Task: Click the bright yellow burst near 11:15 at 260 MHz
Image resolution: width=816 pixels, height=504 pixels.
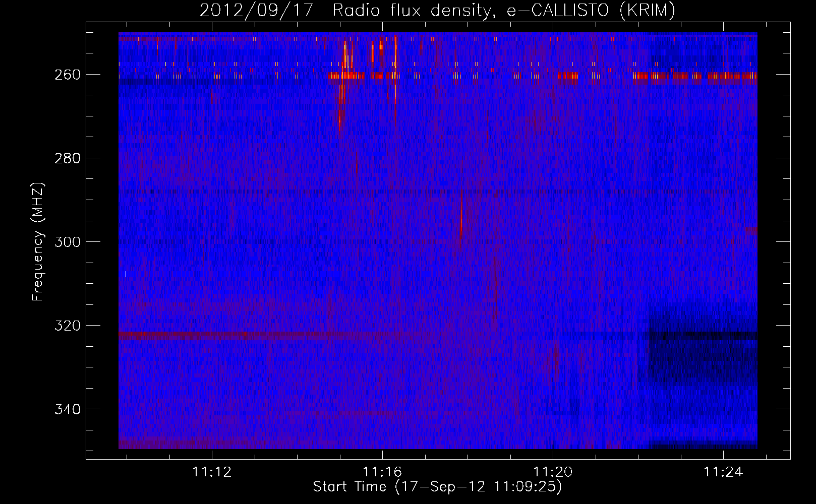Action: [346, 76]
